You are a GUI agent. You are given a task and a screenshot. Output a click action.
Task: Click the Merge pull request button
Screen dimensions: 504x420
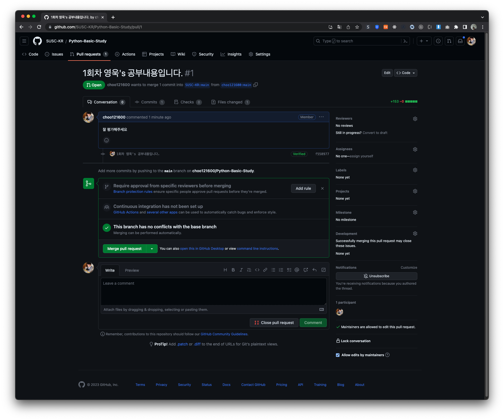click(x=124, y=248)
